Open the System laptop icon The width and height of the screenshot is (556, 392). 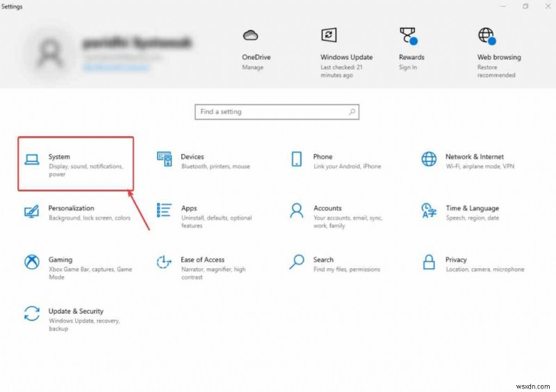tap(32, 160)
